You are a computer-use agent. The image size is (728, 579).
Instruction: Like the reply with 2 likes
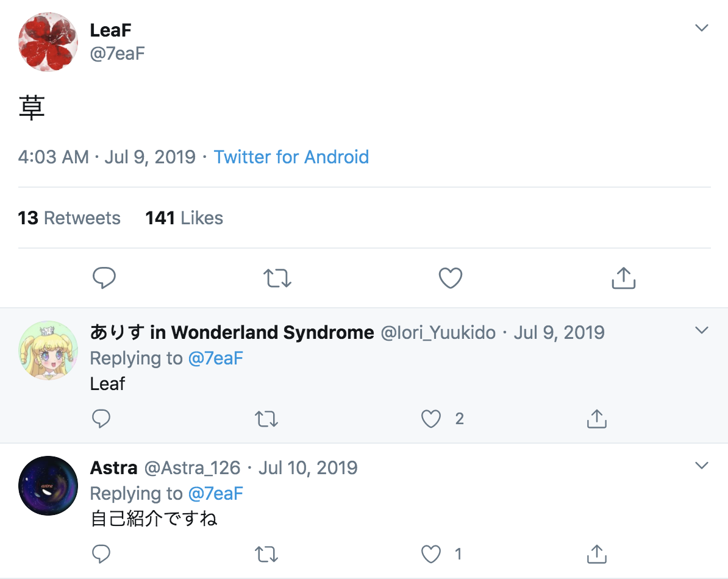(431, 419)
